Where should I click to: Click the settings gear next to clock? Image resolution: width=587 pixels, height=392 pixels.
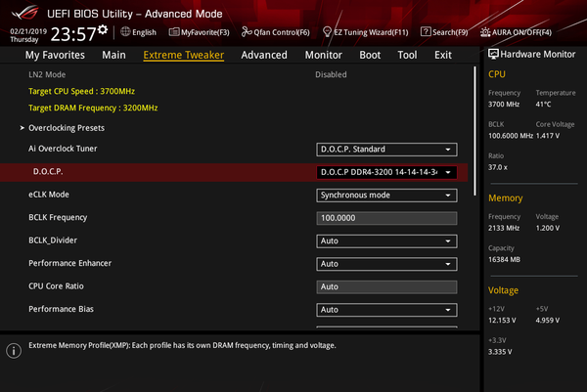103,29
